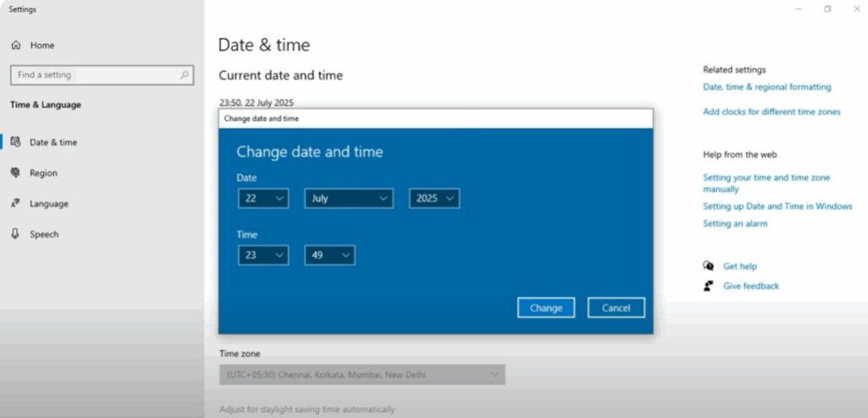Click the Speech microphone icon
The image size is (868, 418).
(15, 234)
